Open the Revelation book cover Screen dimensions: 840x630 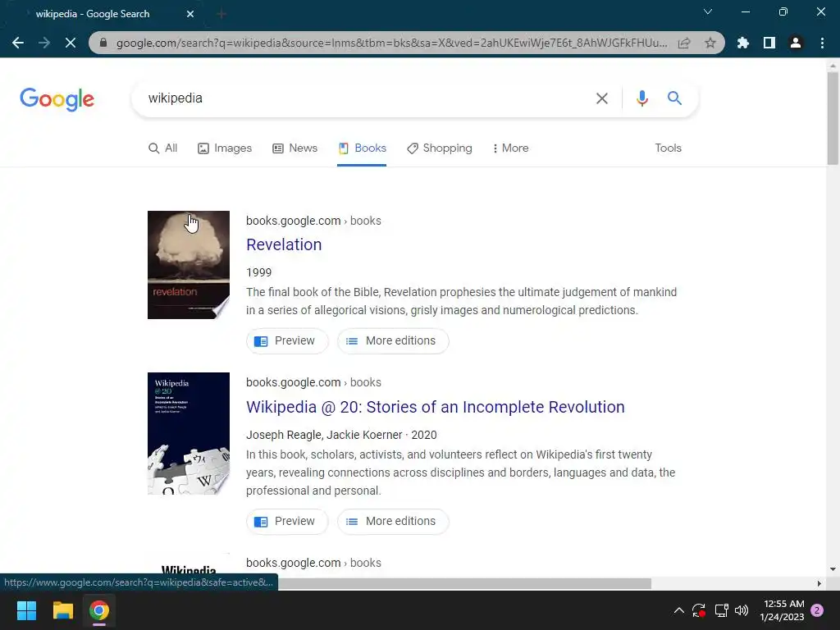coord(189,265)
